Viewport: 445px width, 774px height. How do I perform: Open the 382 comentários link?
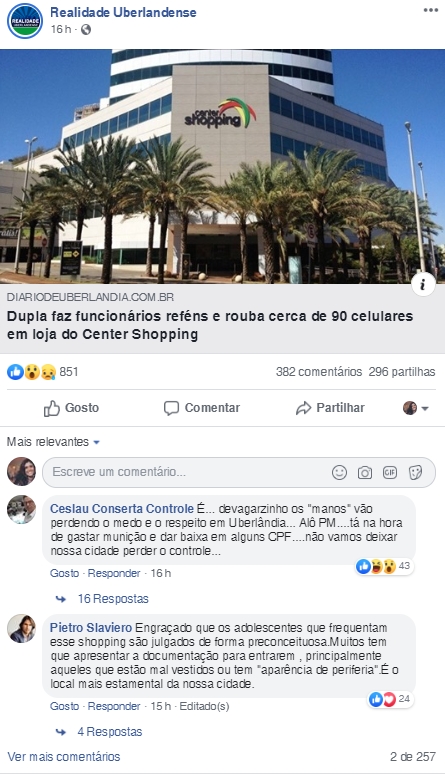click(x=319, y=372)
